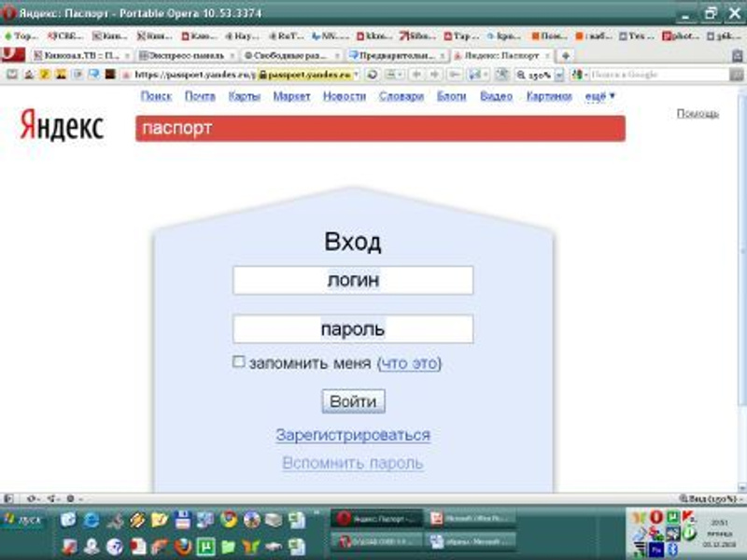The height and width of the screenshot is (560, 747).
Task: Click the reload page icon
Action: 373,74
